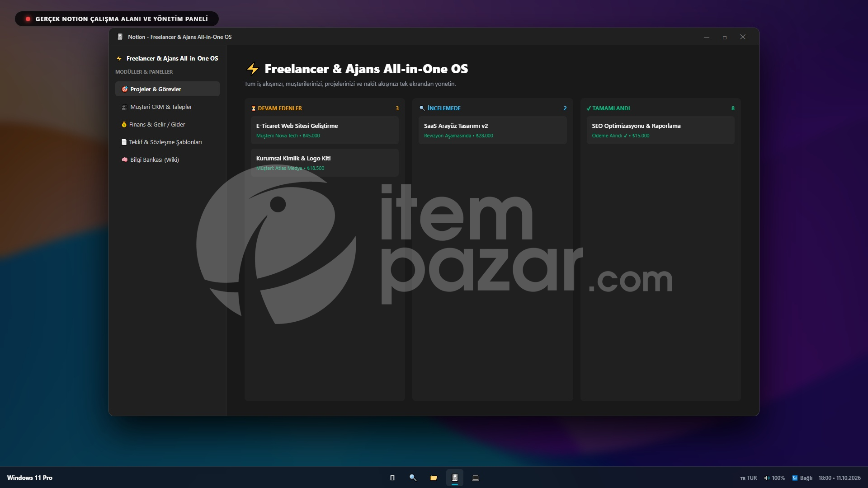Click the count 3 in Devam Edenler
This screenshot has width=868, height=488.
397,108
